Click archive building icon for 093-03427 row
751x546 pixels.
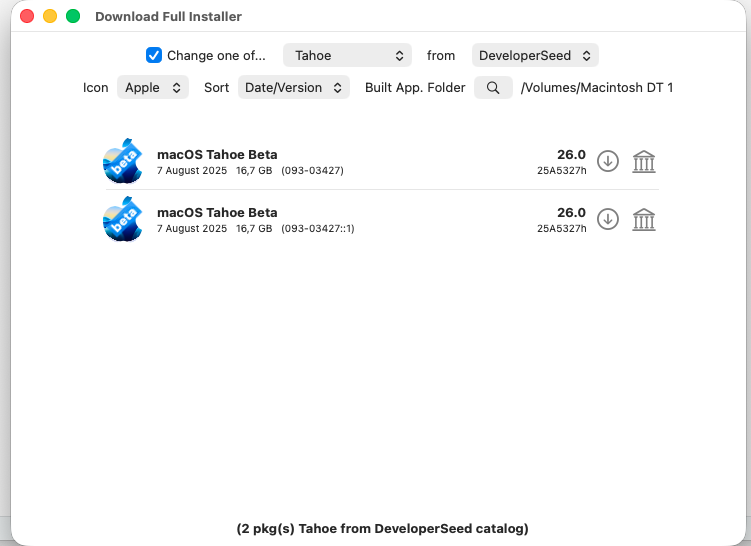[x=644, y=161]
